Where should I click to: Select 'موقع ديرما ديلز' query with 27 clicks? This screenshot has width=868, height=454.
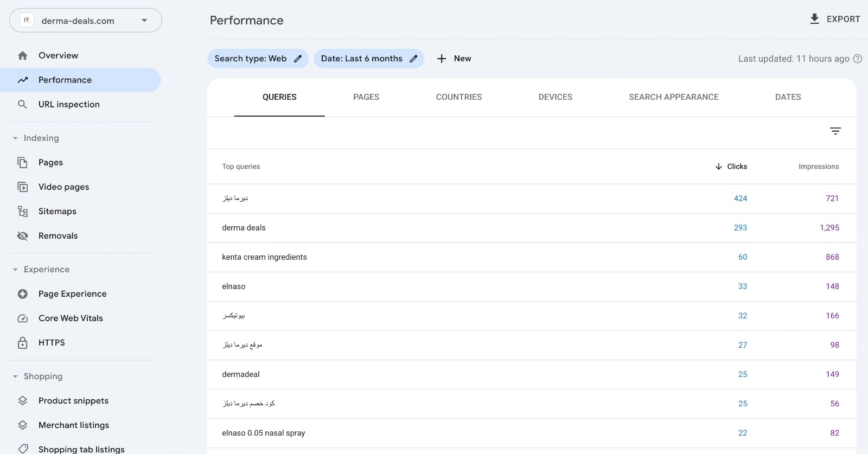tap(532, 345)
